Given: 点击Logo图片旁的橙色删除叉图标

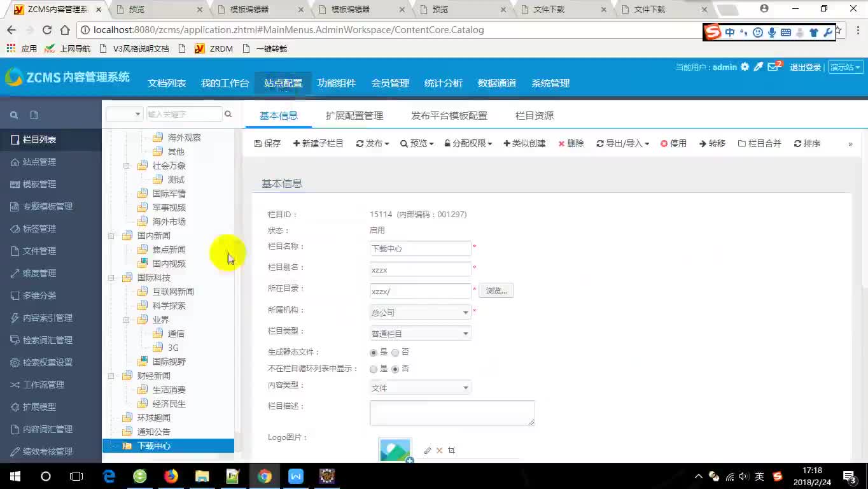Looking at the screenshot, I should click(x=438, y=450).
